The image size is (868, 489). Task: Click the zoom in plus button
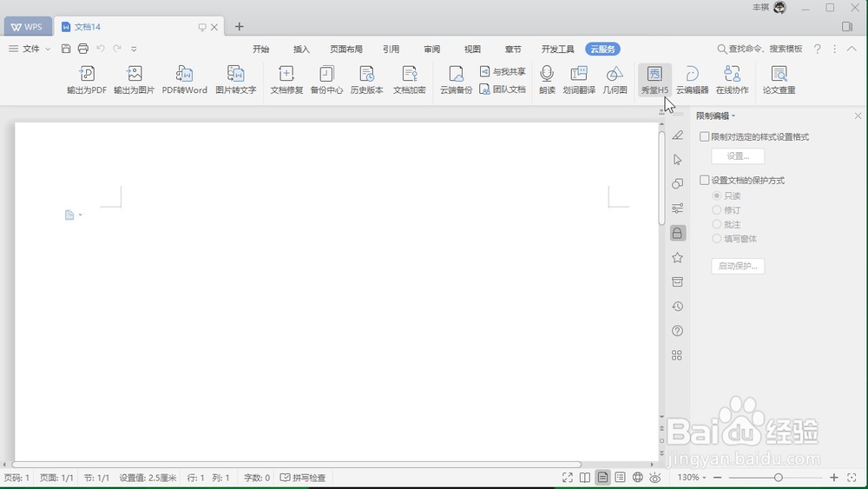(834, 478)
